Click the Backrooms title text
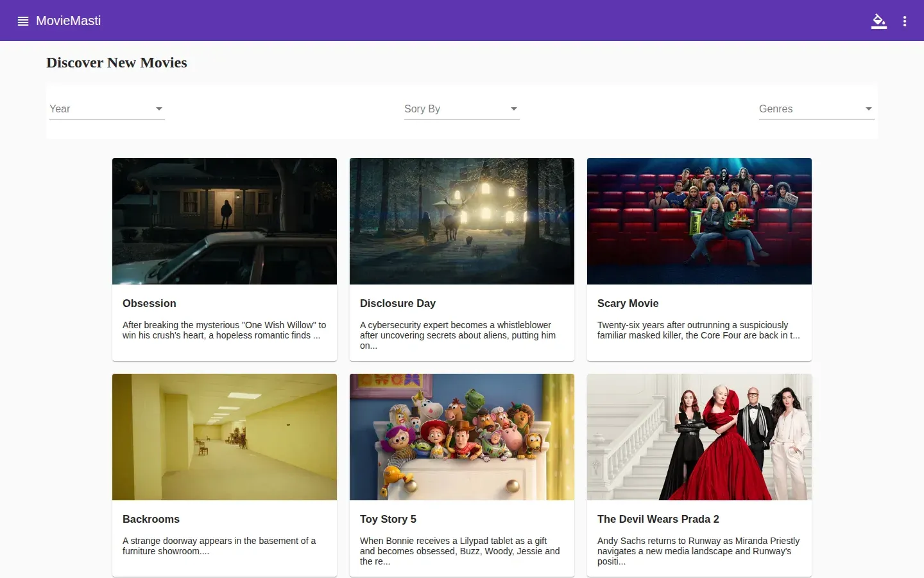The image size is (924, 578). coord(151,519)
